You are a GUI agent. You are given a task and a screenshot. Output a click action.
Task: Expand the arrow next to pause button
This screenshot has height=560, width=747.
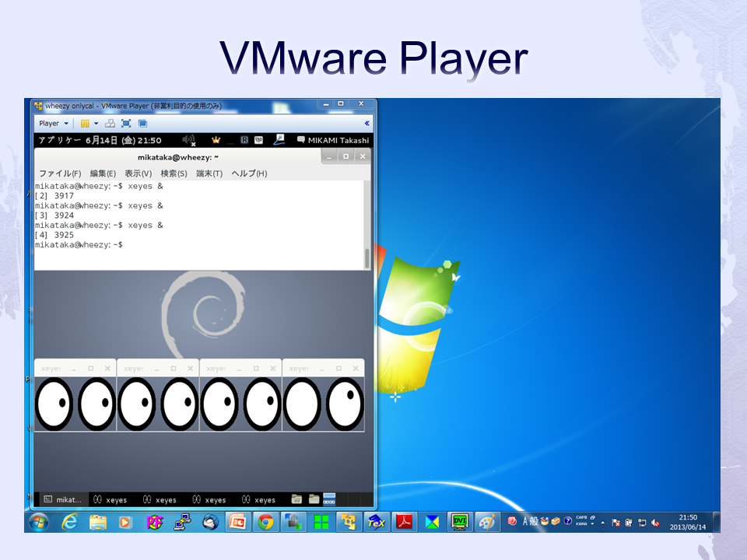coord(96,124)
